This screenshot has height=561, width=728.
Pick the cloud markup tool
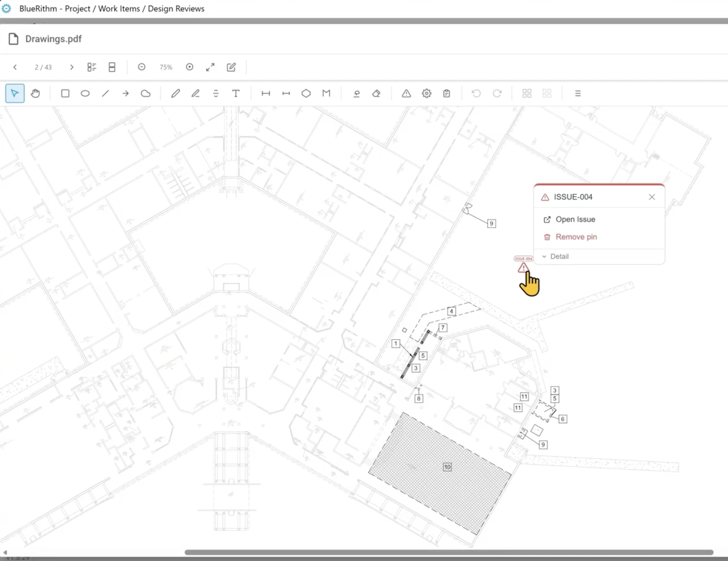146,94
